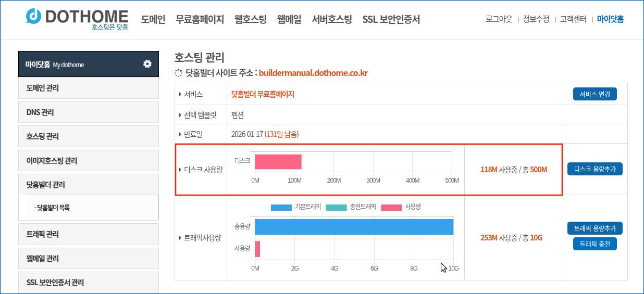Toggle the 기본트래픽 blue legend swatch
644x294 pixels.
(281, 207)
